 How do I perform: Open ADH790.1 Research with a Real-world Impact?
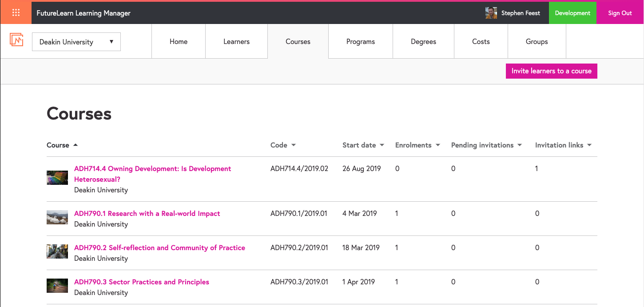[147, 214]
